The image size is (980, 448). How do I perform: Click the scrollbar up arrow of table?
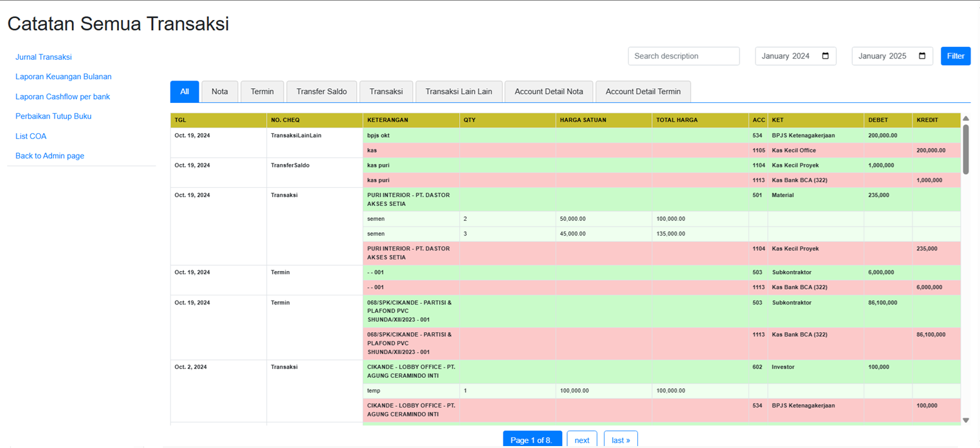[966, 118]
